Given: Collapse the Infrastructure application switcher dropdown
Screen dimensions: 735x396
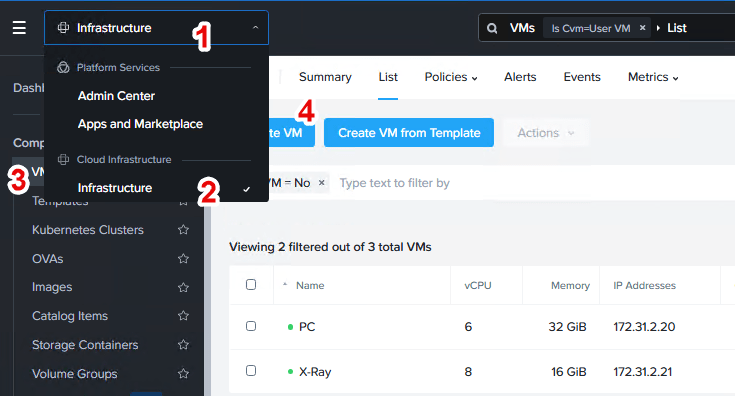Looking at the screenshot, I should 255,28.
